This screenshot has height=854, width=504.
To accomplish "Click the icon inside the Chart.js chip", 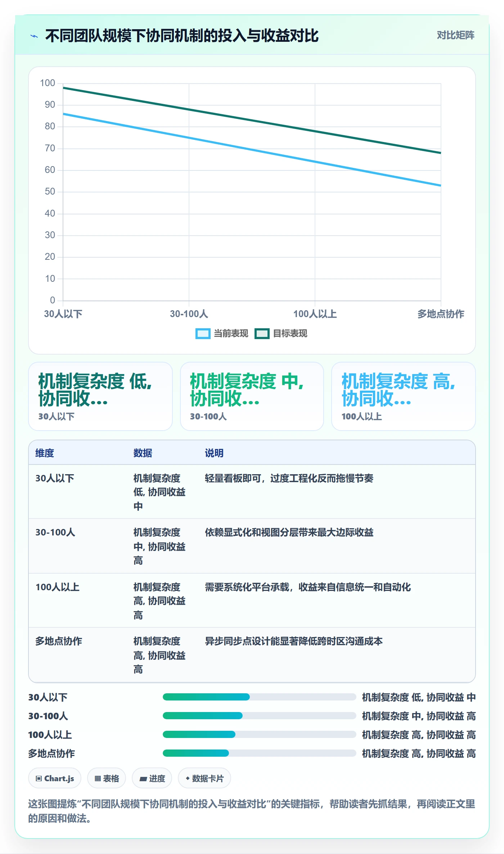I will point(39,779).
